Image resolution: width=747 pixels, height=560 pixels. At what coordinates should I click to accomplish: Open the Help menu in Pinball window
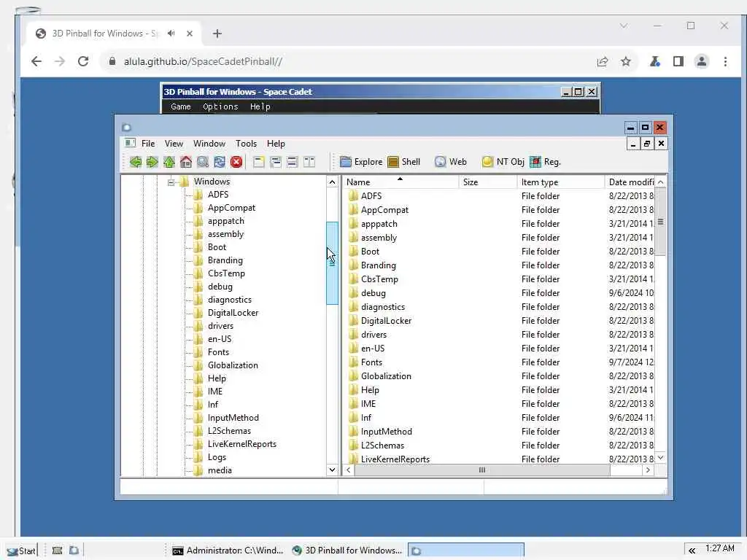(260, 106)
